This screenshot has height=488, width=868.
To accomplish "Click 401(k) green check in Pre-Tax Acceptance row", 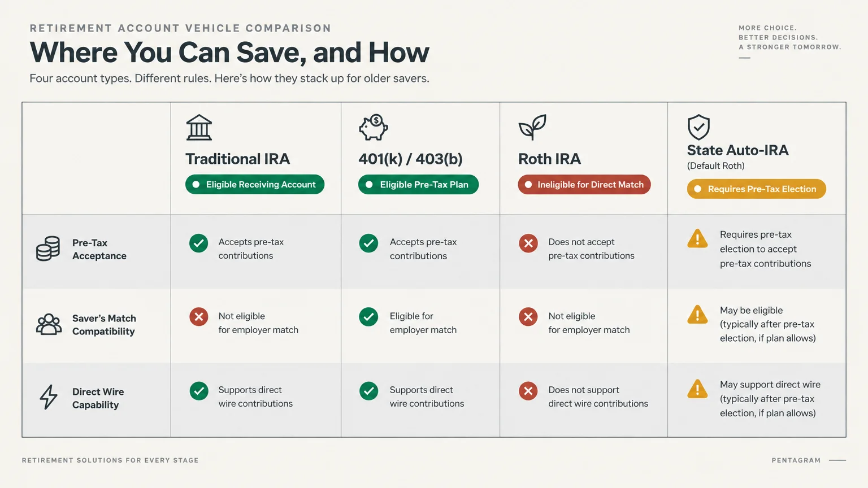I will pos(368,243).
